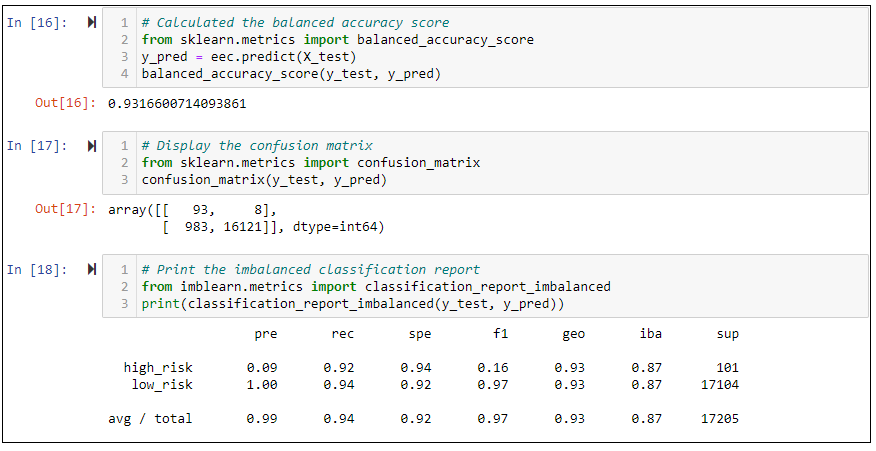
Task: Click the 'sup' column header
Action: point(728,335)
